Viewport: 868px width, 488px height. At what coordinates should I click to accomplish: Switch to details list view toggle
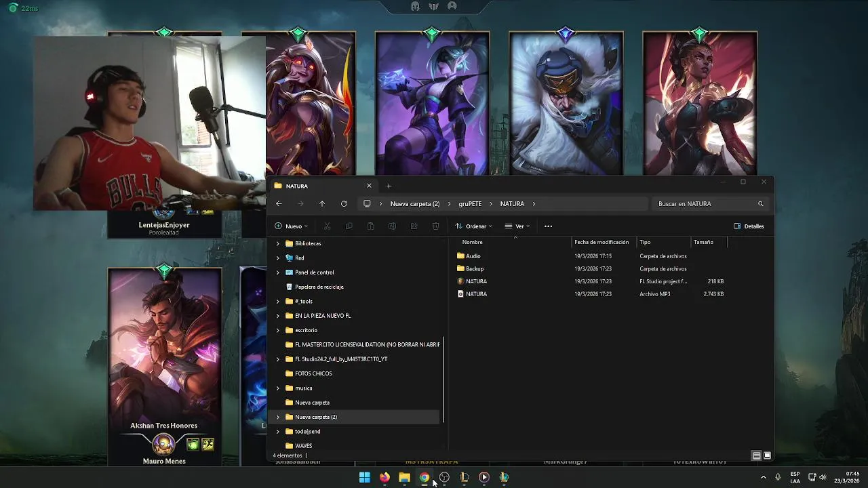pos(756,456)
